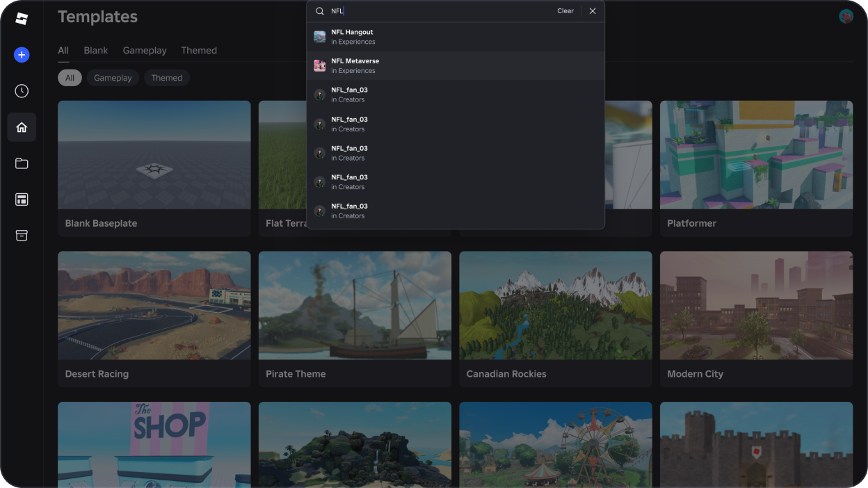Click the templates layout icon in sidebar
Screen dimensions: 868x488
[22, 200]
